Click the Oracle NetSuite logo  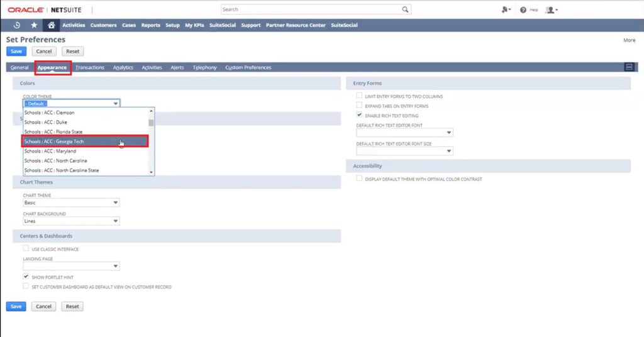pyautogui.click(x=45, y=9)
